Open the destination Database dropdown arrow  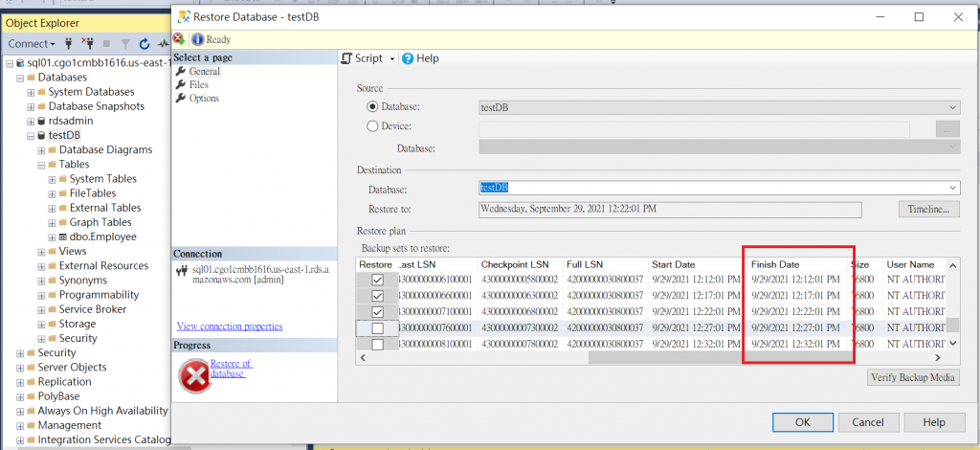click(x=953, y=188)
